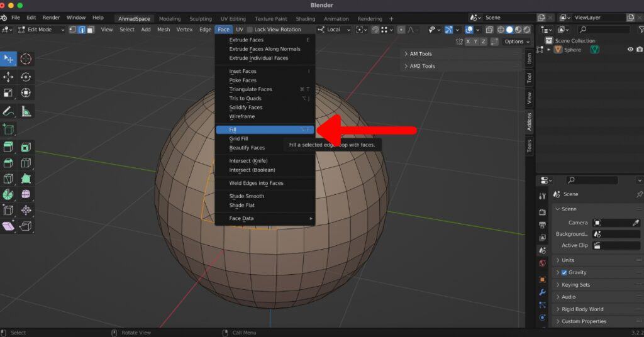
Task: Open the Render properties tab
Action: [542, 213]
